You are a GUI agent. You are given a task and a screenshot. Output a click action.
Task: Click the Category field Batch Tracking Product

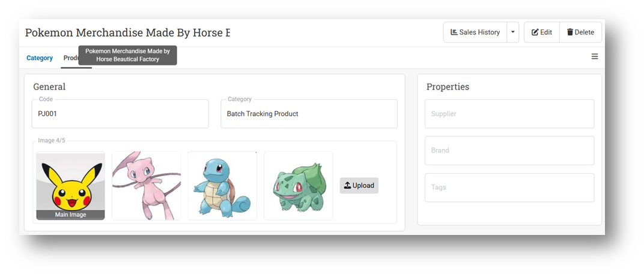click(309, 114)
